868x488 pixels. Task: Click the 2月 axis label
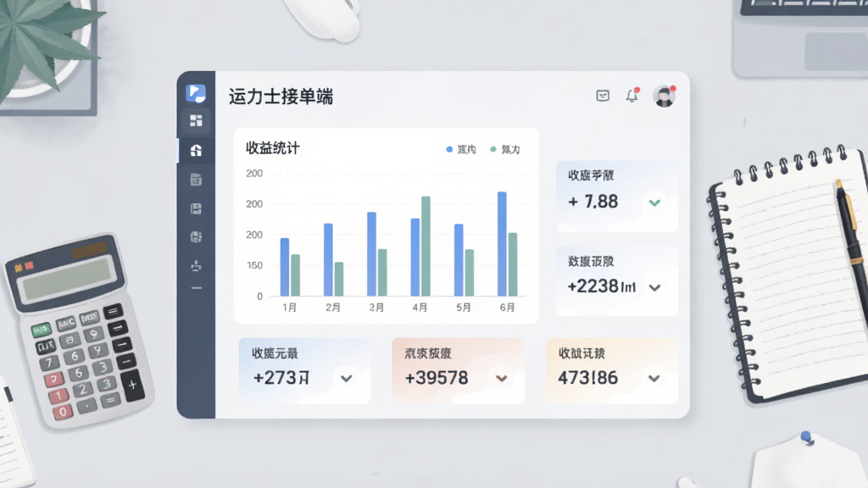[x=332, y=308]
